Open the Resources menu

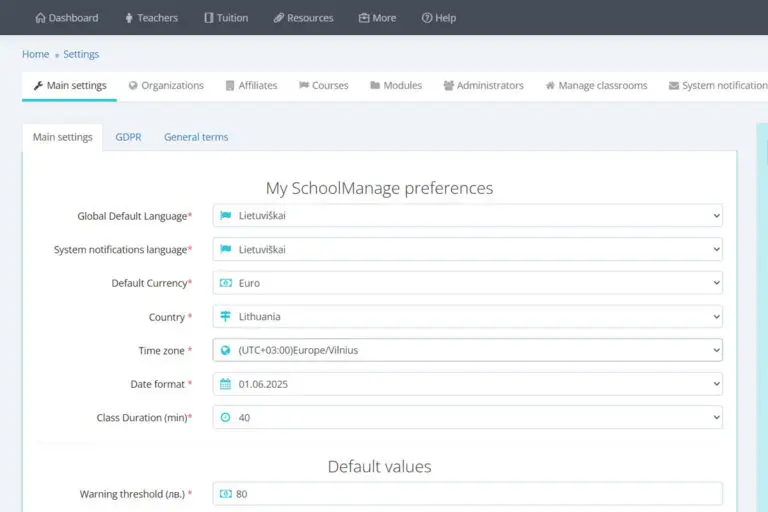click(303, 18)
